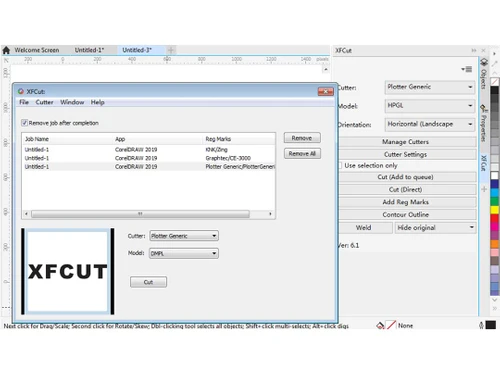Viewport: 500px width, 375px height.
Task: Pick the cyan color swatch in palette
Action: pyautogui.click(x=495, y=193)
